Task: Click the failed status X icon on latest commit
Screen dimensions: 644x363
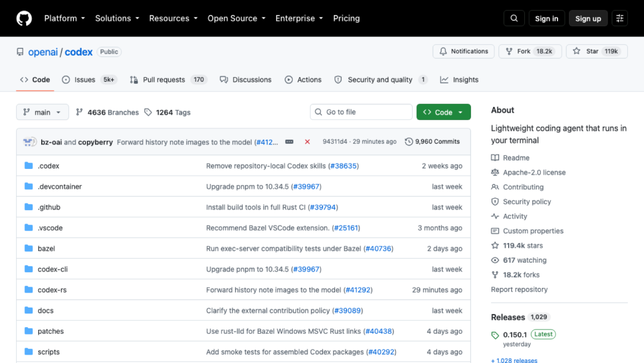Action: click(307, 142)
